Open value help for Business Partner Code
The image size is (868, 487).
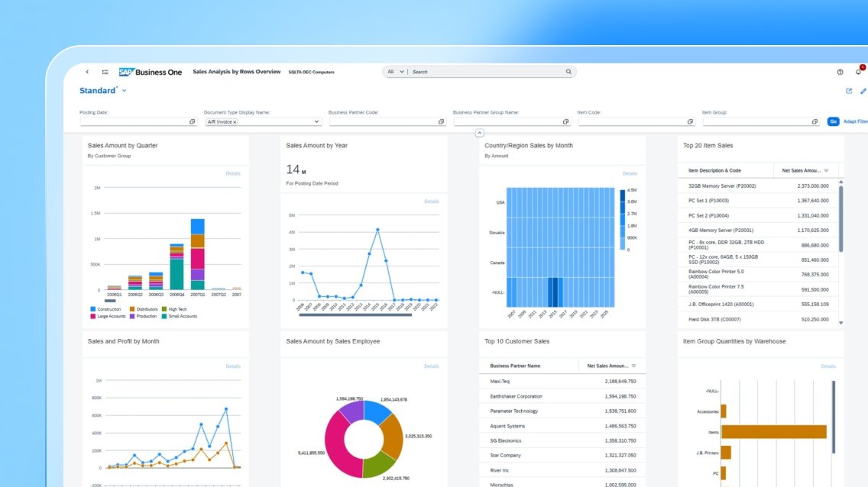pos(441,121)
